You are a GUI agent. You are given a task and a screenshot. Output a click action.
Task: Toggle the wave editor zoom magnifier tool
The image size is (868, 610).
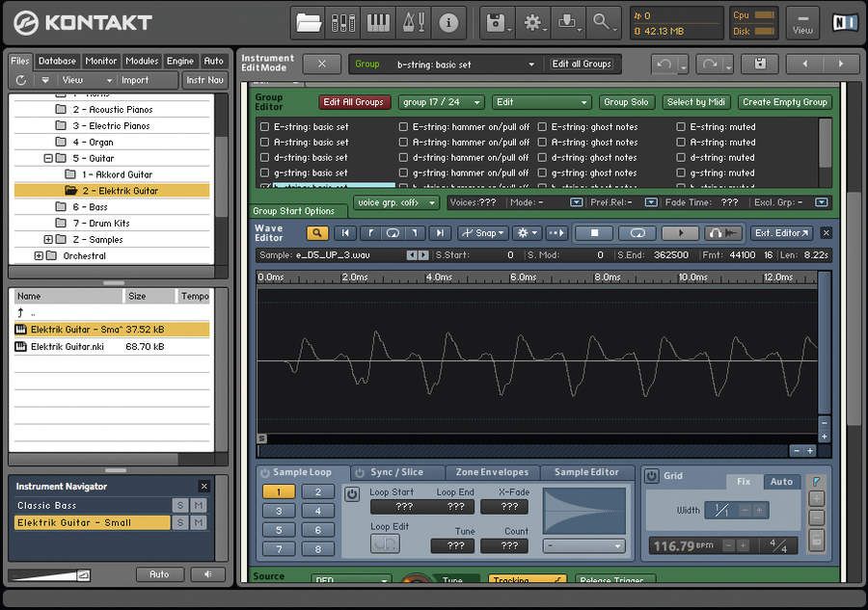317,233
